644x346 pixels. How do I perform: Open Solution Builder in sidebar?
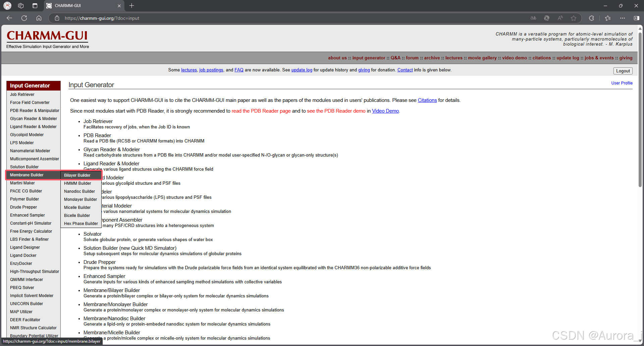point(34,167)
